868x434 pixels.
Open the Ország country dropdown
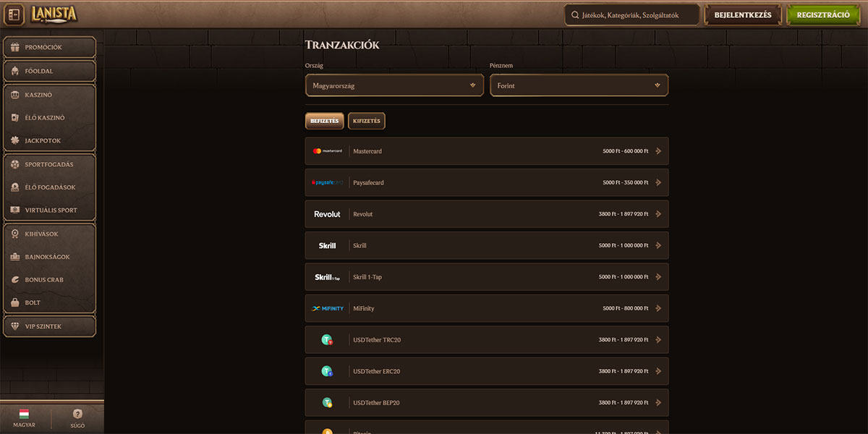pyautogui.click(x=394, y=85)
